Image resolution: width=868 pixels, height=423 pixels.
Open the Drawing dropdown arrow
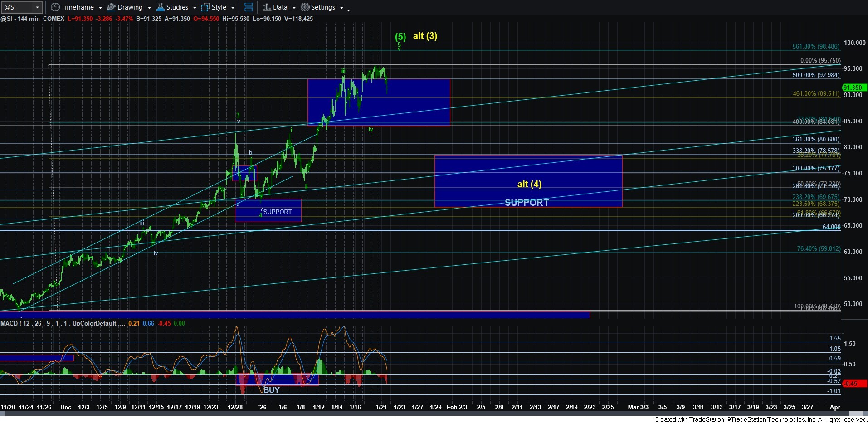(x=149, y=8)
